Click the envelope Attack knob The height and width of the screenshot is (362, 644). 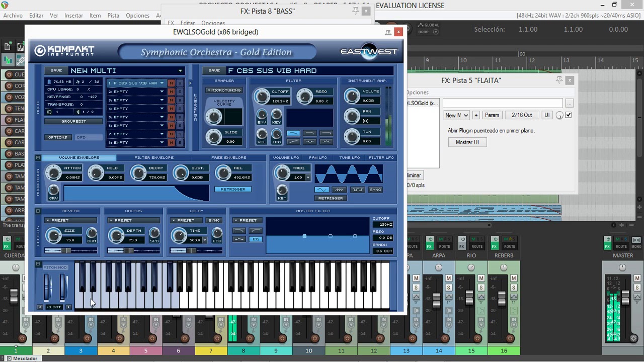[53, 173]
